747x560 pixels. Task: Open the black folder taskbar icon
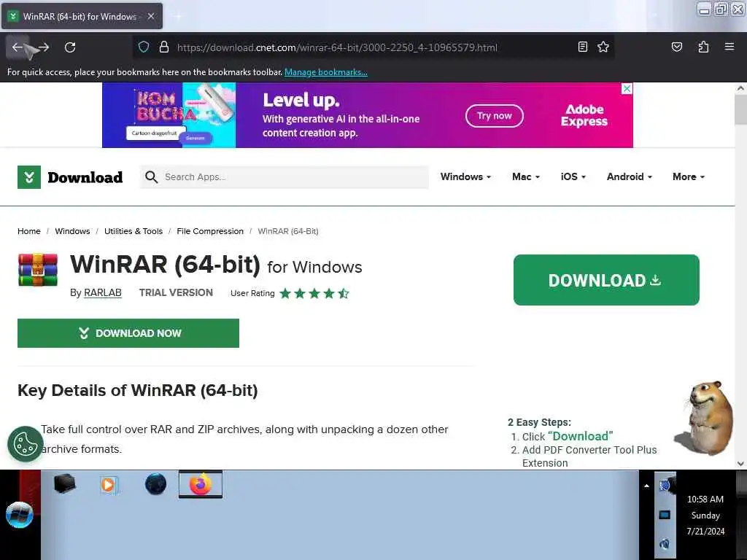coord(65,485)
